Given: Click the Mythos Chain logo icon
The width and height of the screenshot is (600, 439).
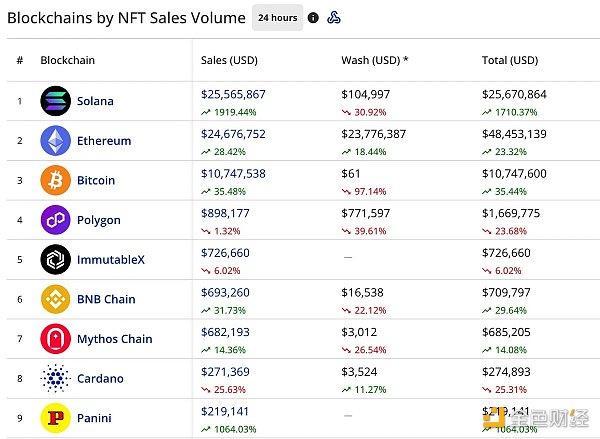Looking at the screenshot, I should tap(55, 339).
